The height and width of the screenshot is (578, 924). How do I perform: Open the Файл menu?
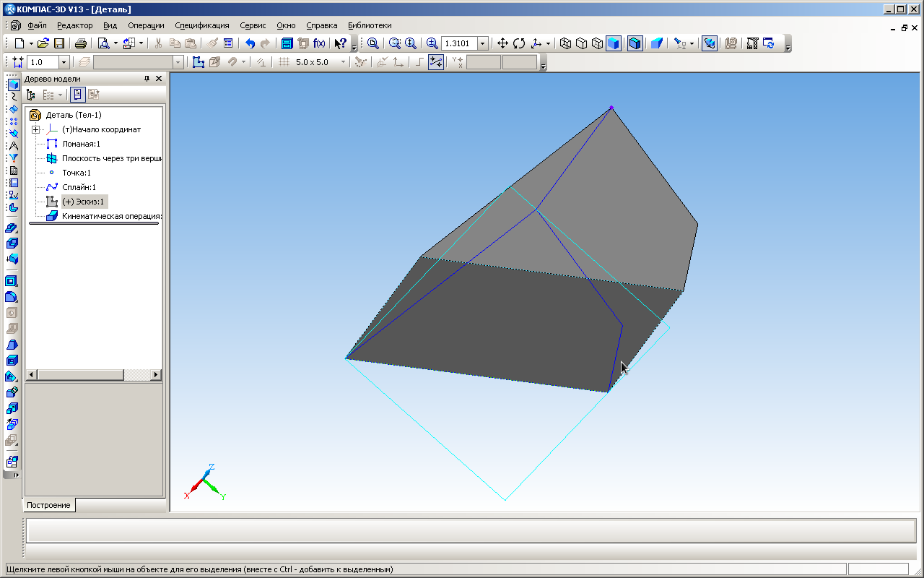click(x=37, y=25)
